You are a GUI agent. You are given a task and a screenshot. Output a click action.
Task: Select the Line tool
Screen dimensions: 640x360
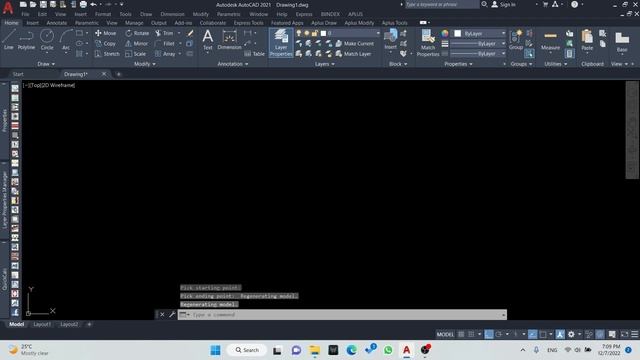[9, 40]
